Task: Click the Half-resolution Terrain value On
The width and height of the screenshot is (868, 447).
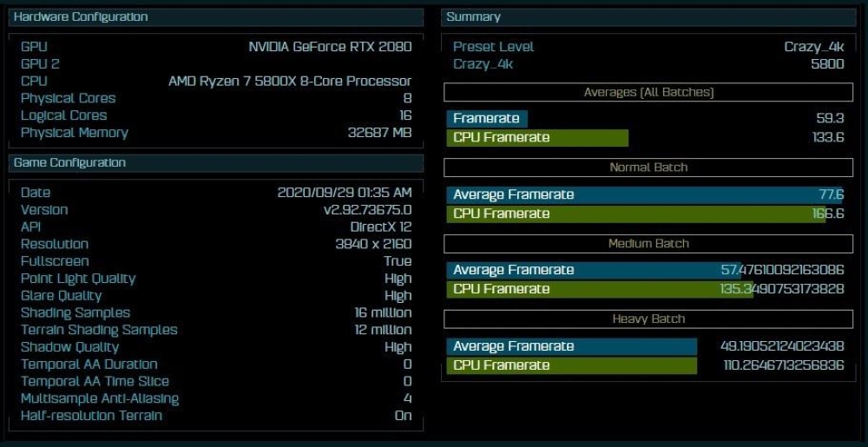Action: [404, 416]
